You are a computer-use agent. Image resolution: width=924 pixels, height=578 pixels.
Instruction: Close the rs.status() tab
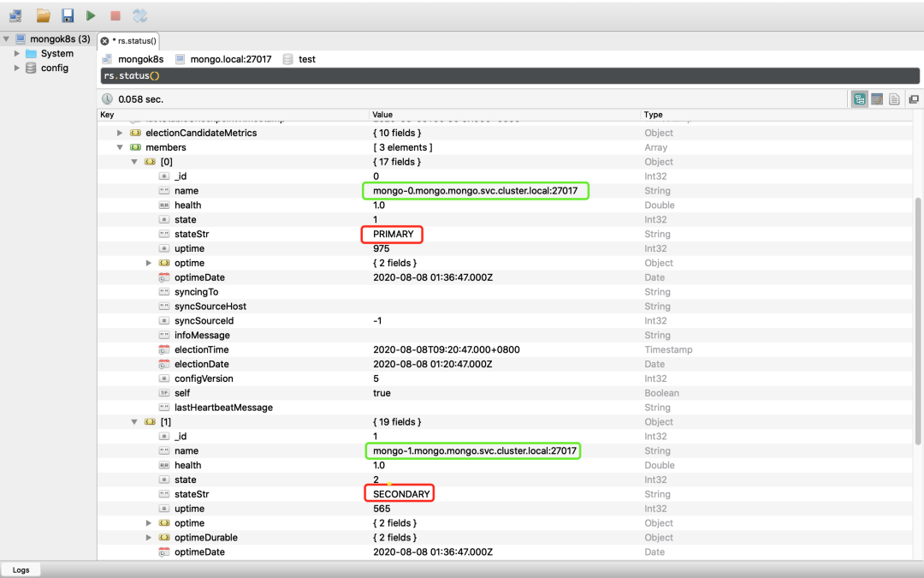click(104, 41)
